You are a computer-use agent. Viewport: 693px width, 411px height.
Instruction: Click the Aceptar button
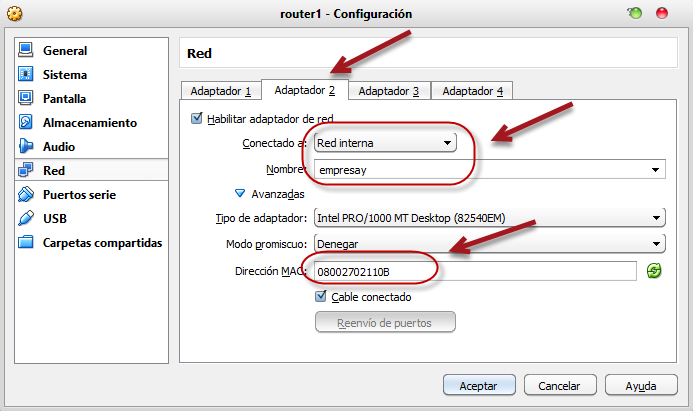[x=478, y=385]
